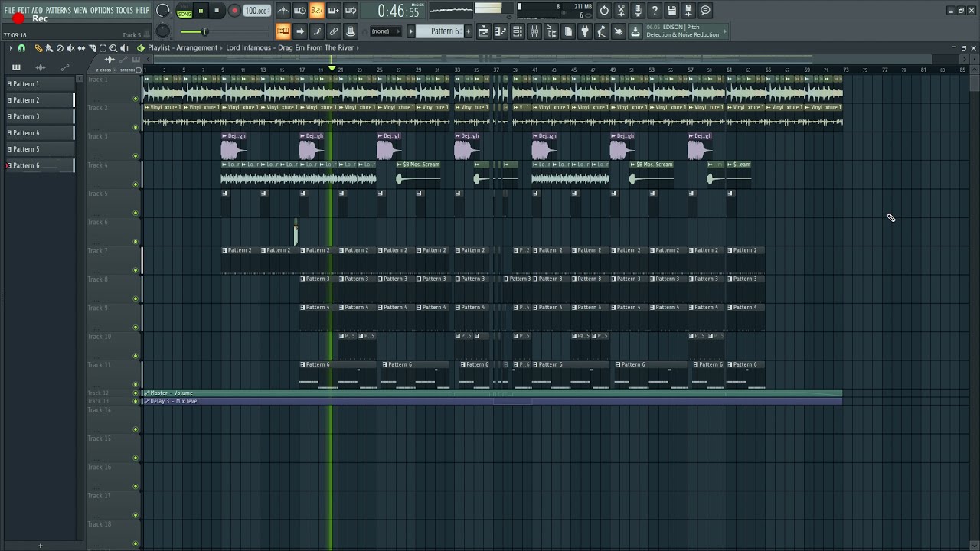Open the OPTIONS menu
This screenshot has height=551, width=980.
(102, 10)
